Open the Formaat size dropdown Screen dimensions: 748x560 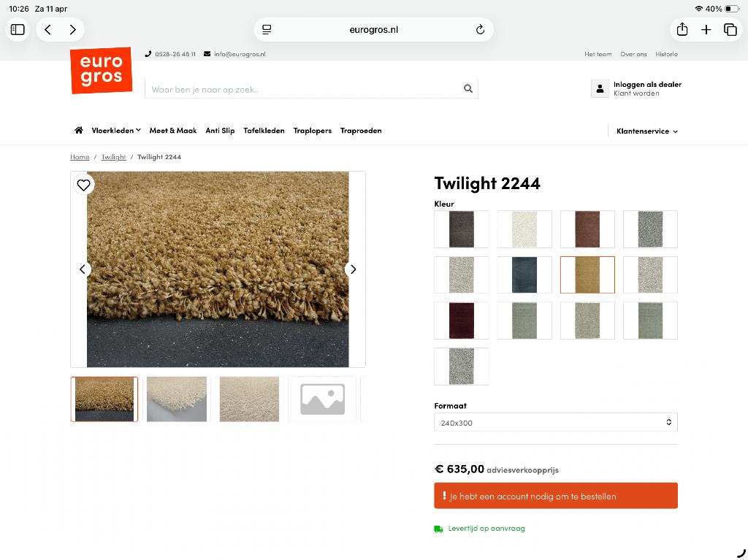(x=555, y=422)
